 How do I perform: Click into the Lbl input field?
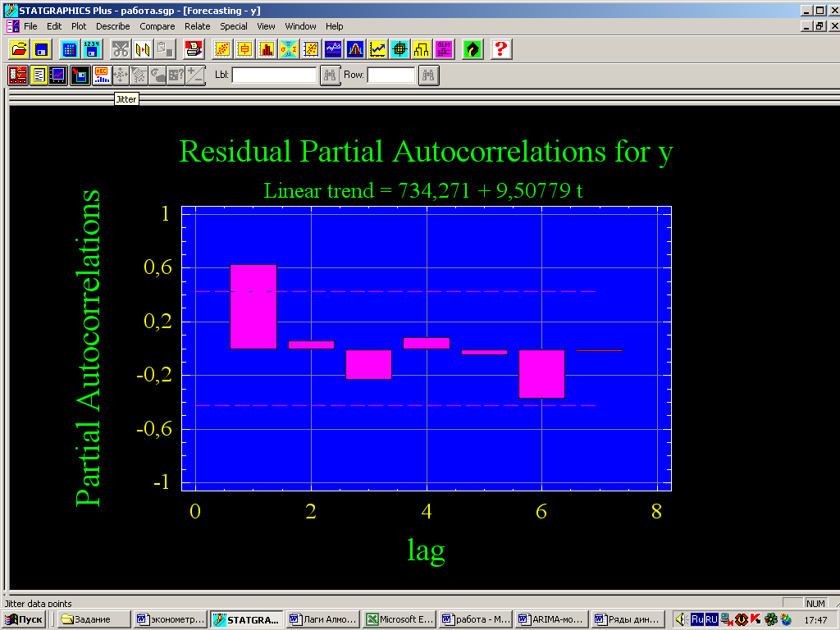[x=274, y=75]
